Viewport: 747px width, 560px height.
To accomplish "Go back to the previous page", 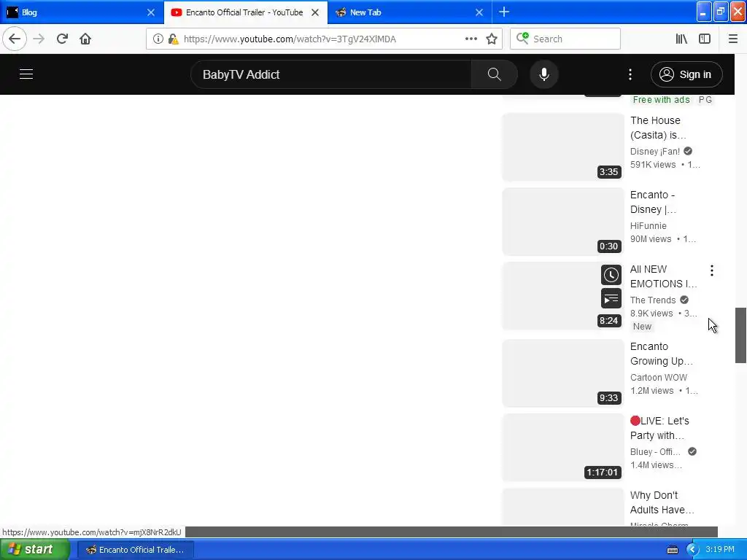I will 15,39.
